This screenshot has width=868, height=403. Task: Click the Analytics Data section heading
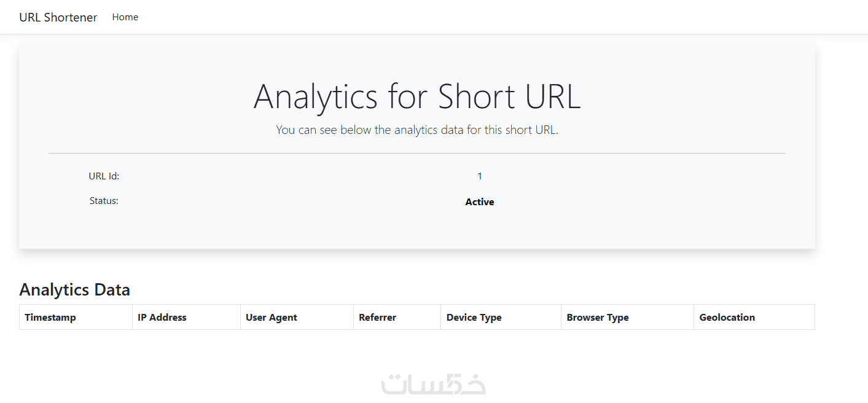(x=74, y=289)
